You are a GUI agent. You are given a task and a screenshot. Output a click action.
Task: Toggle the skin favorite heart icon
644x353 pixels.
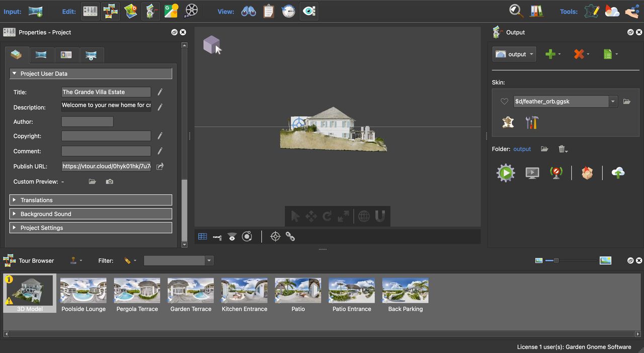(504, 102)
